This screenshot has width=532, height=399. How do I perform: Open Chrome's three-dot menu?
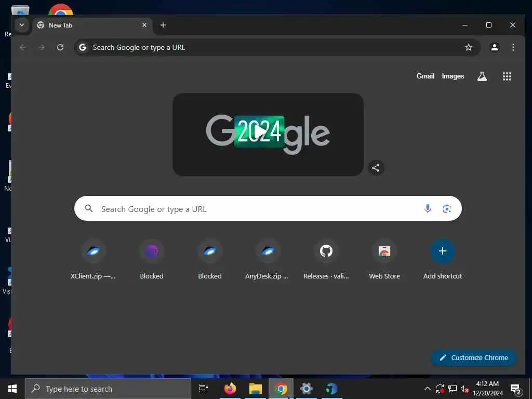click(513, 47)
